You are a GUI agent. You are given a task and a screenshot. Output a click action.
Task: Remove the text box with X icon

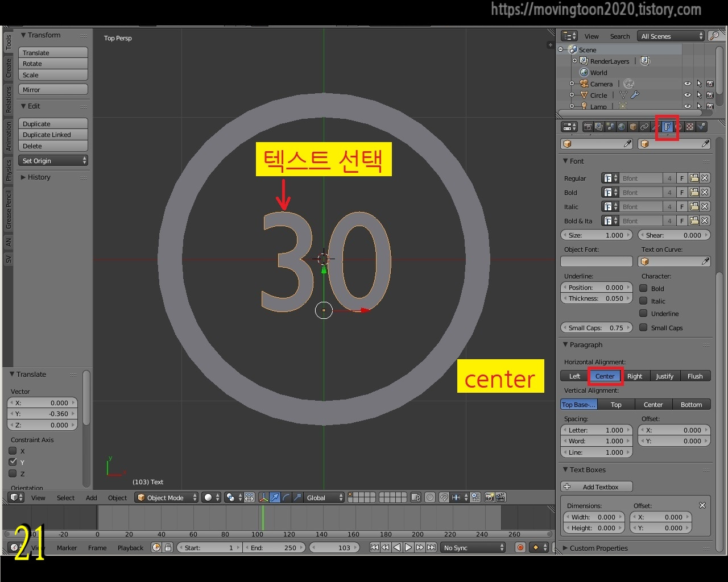(x=702, y=505)
